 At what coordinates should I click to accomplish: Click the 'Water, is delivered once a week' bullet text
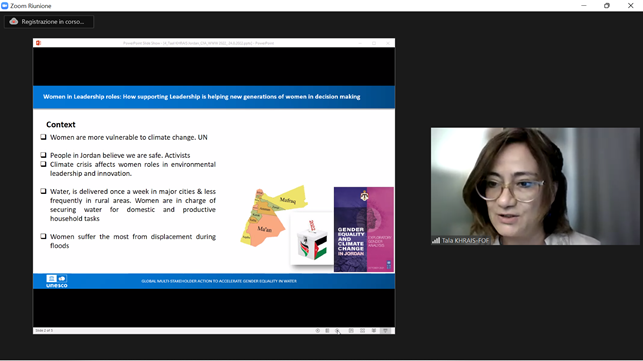point(133,205)
